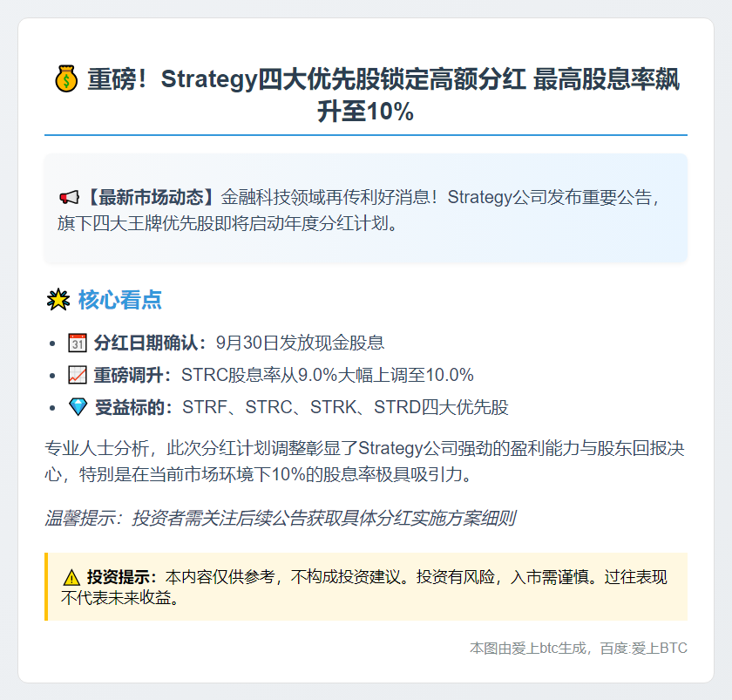
Task: Click the calendar icon next to 分红日期确认
Action: pyautogui.click(x=78, y=343)
